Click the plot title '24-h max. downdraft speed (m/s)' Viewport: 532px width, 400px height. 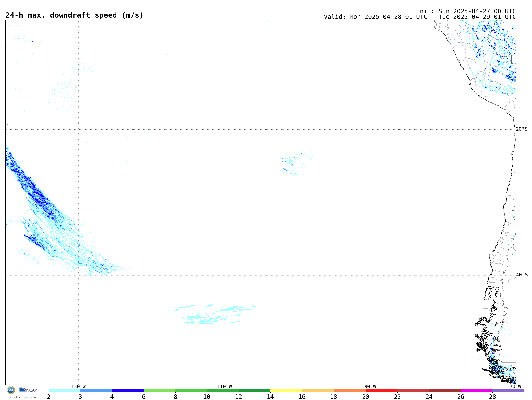(74, 15)
